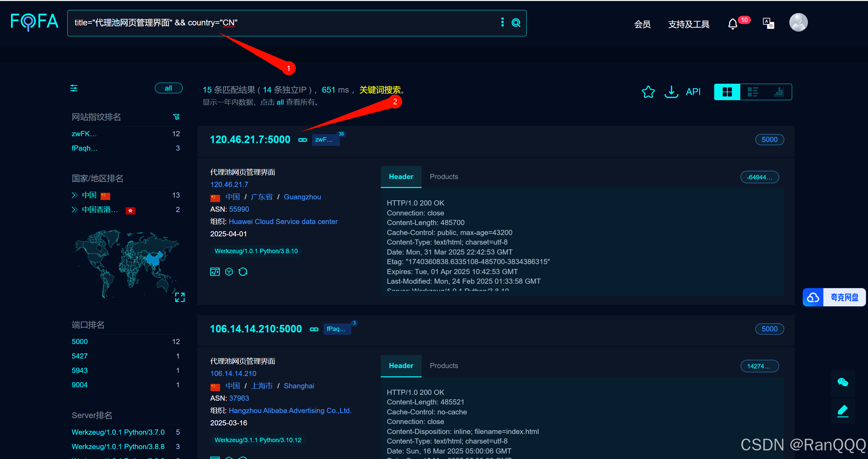Click the refresh icon under 120.46.21.7 result
This screenshot has height=459, width=868.
(243, 272)
